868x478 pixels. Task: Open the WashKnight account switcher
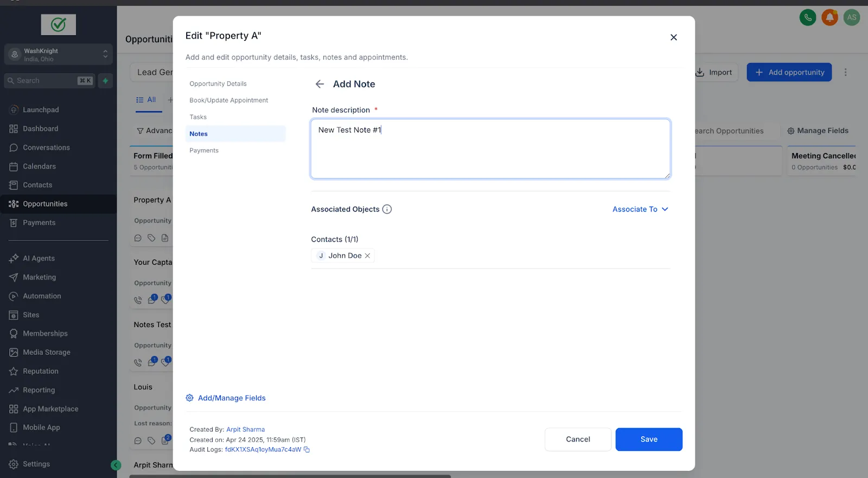59,54
